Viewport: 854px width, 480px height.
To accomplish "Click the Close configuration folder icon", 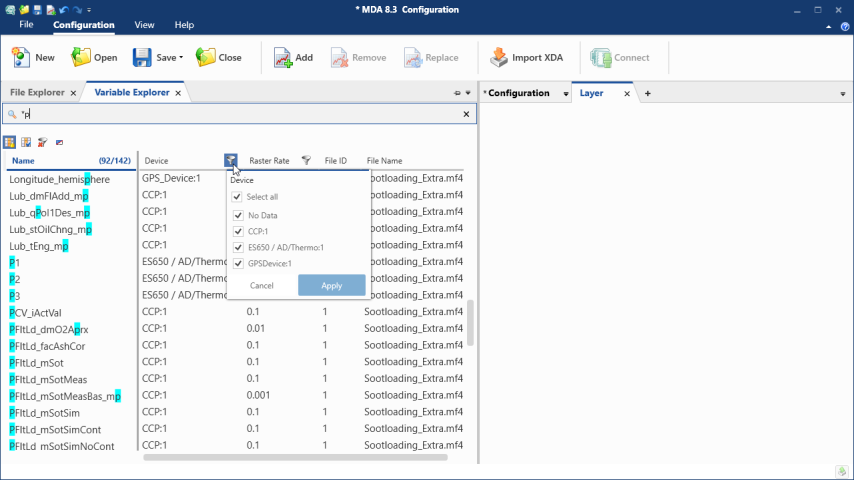I will 206,57.
